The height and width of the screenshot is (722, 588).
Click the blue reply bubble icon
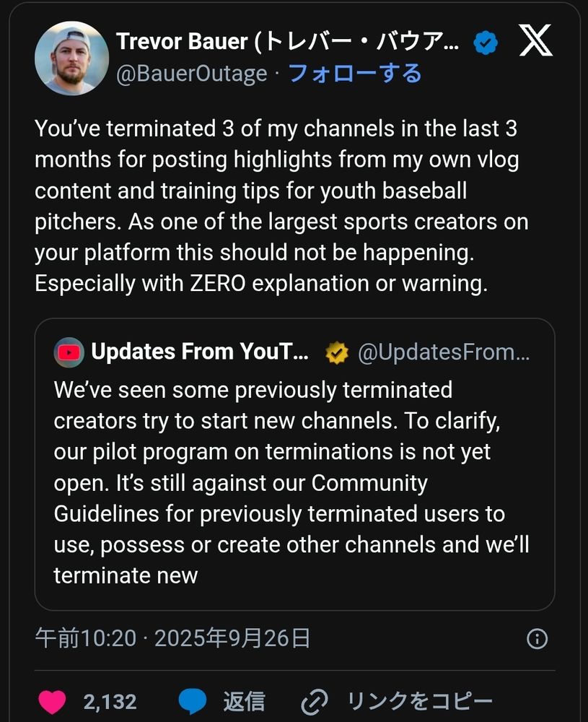click(193, 702)
